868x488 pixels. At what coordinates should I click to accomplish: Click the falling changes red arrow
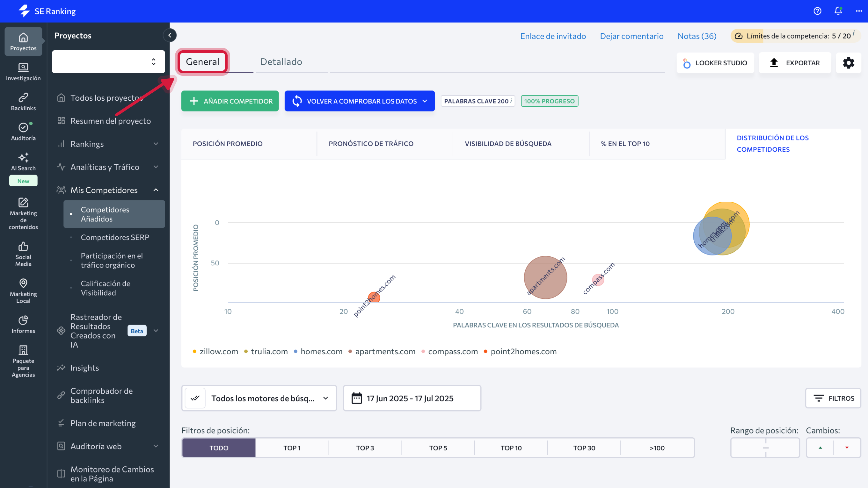(847, 448)
